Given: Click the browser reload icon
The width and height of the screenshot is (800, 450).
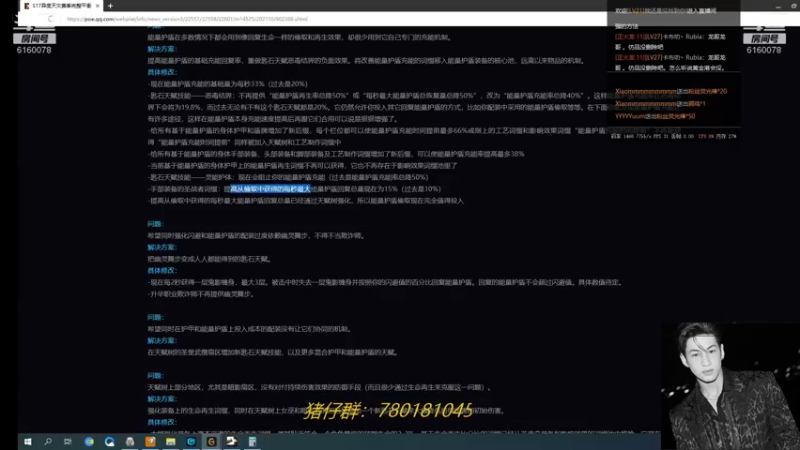Looking at the screenshot, I should click(50, 19).
